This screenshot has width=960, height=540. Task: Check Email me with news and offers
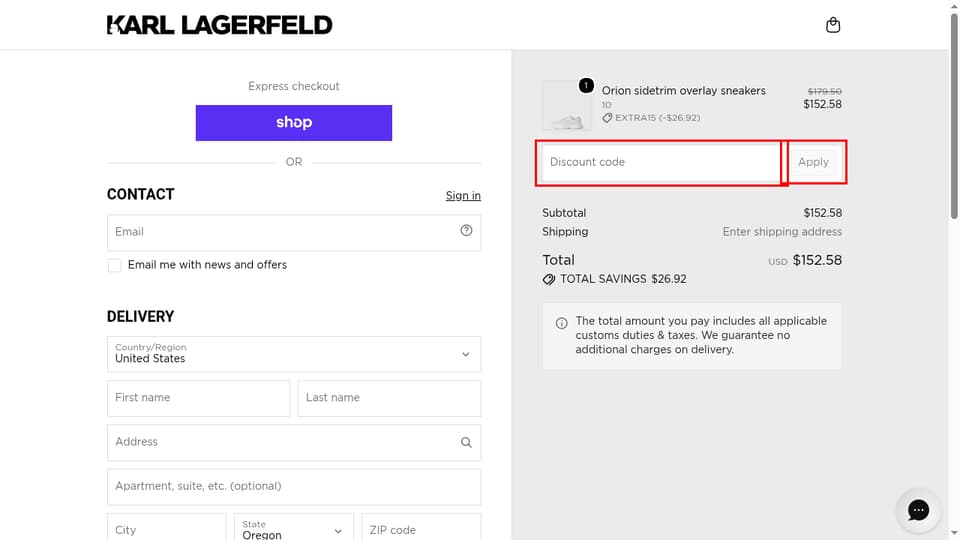[x=114, y=265]
